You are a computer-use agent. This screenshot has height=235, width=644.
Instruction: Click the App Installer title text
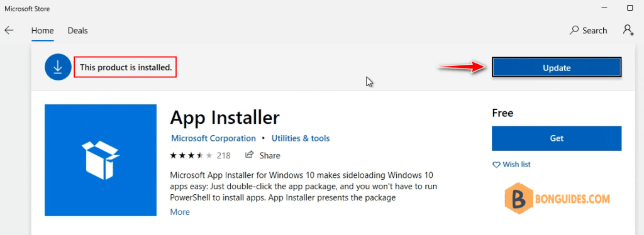point(225,117)
